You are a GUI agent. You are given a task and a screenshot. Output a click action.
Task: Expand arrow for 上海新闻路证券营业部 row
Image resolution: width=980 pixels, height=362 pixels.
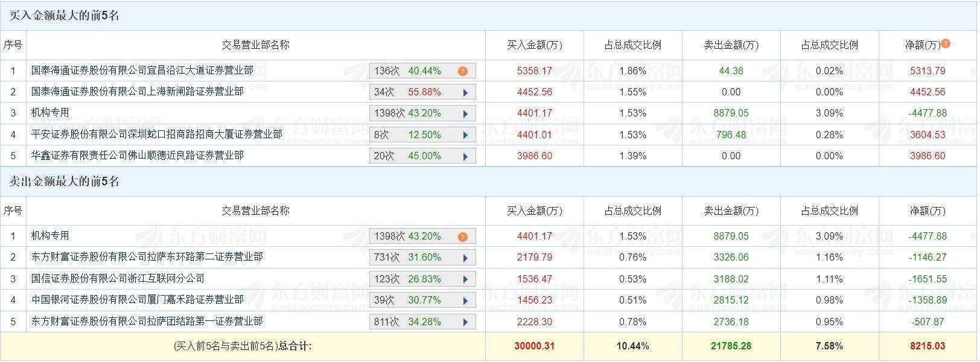[x=465, y=92]
